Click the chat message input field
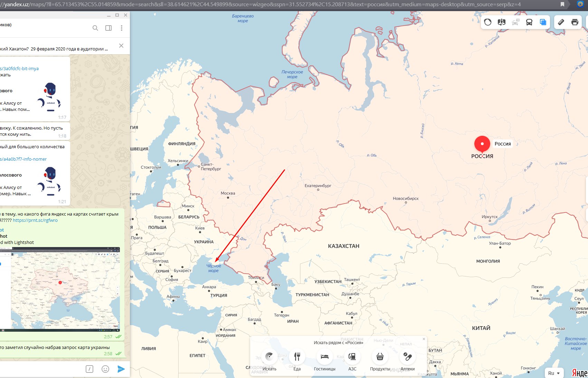The width and height of the screenshot is (588, 378). pos(41,369)
